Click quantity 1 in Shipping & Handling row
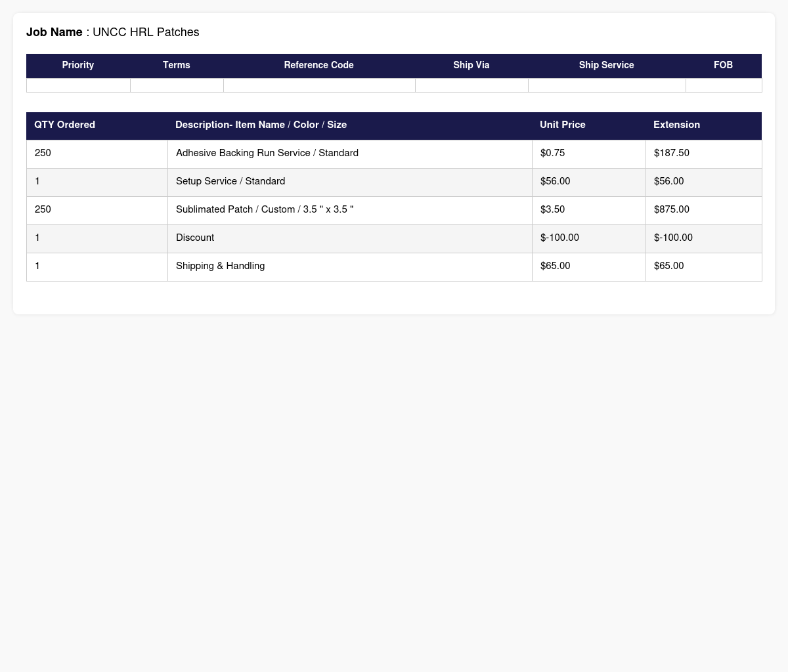 (x=37, y=266)
